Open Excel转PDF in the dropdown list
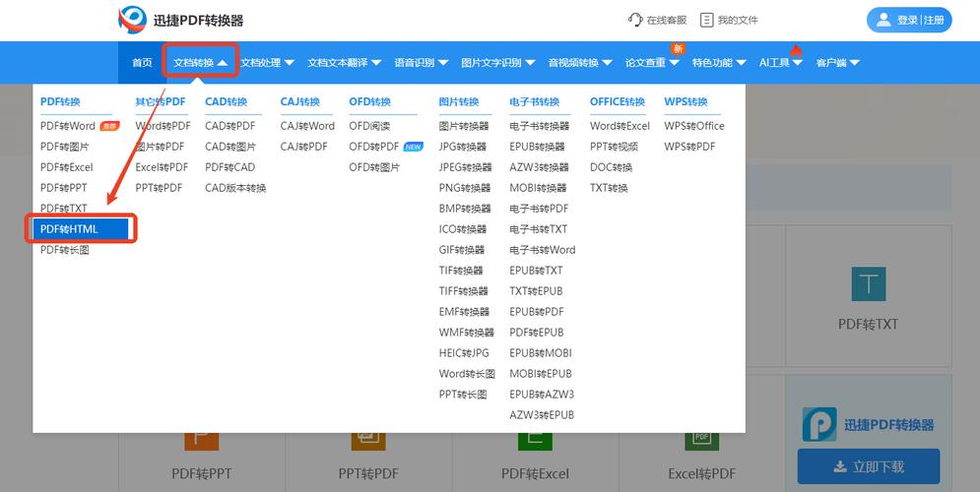Image resolution: width=980 pixels, height=492 pixels. click(x=162, y=166)
